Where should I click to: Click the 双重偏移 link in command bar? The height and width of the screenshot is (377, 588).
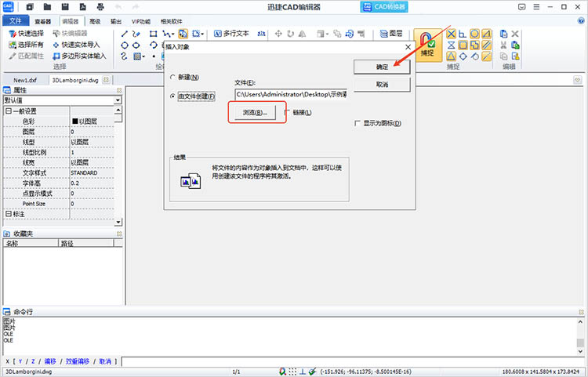(x=78, y=361)
